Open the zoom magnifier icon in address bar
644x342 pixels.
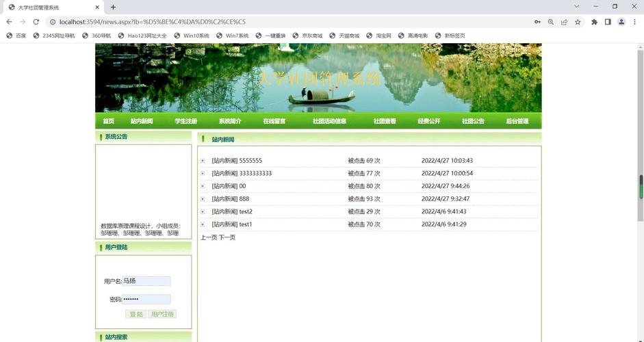pyautogui.click(x=551, y=22)
